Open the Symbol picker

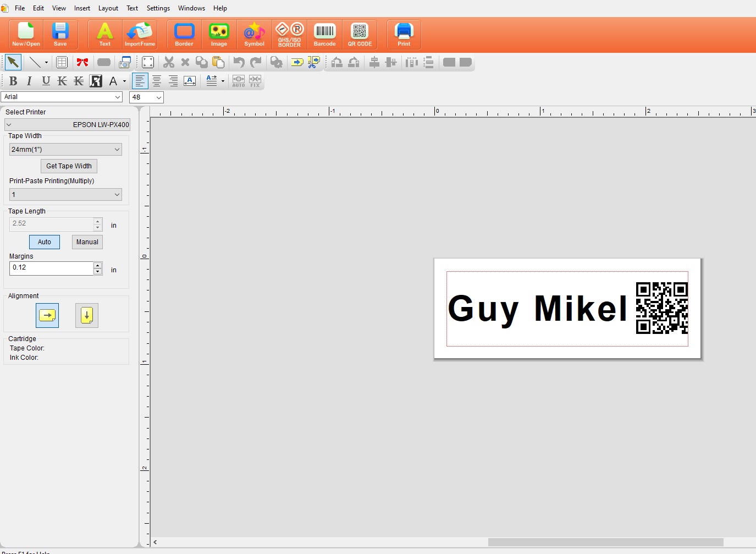(254, 35)
